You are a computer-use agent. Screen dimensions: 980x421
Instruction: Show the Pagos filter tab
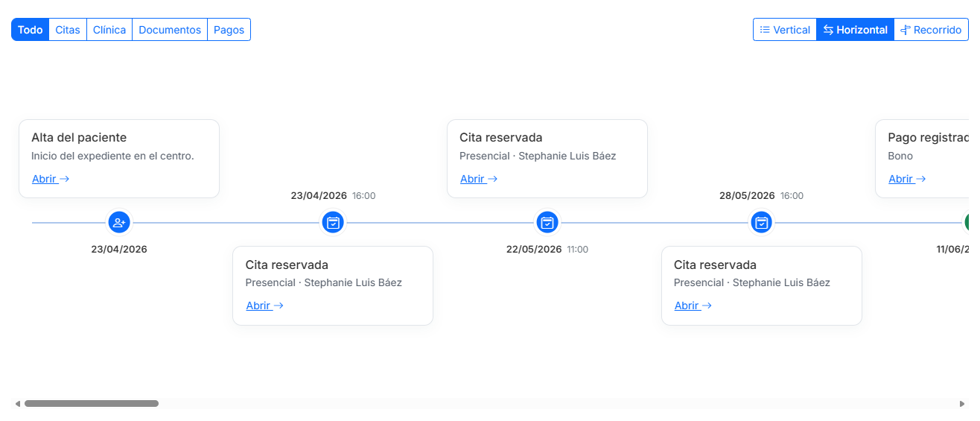tap(229, 30)
